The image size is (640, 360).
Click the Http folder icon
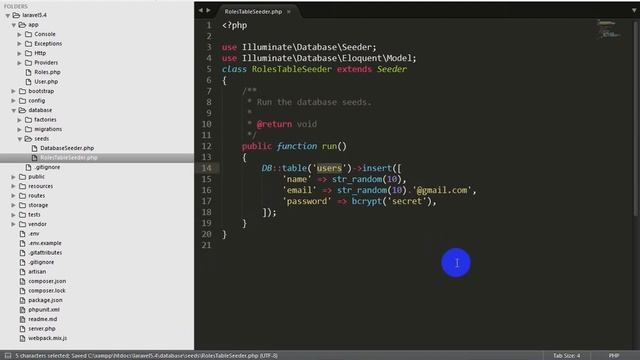coord(28,53)
